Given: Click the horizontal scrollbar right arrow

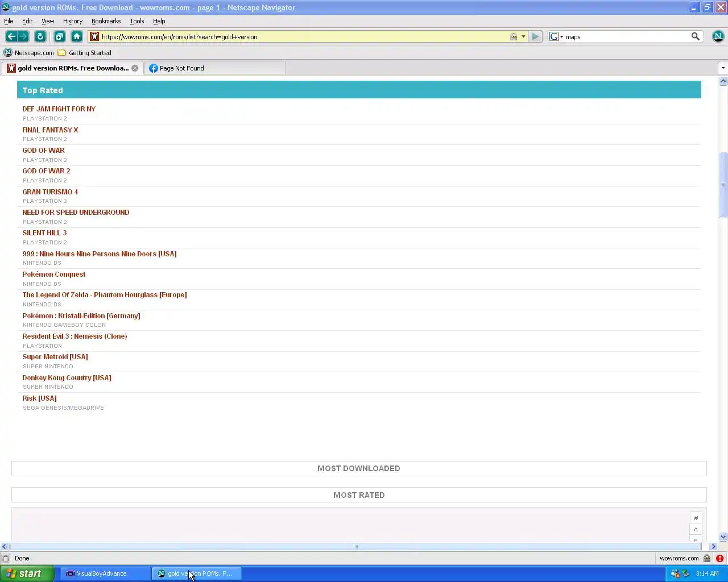Looking at the screenshot, I should pos(713,547).
